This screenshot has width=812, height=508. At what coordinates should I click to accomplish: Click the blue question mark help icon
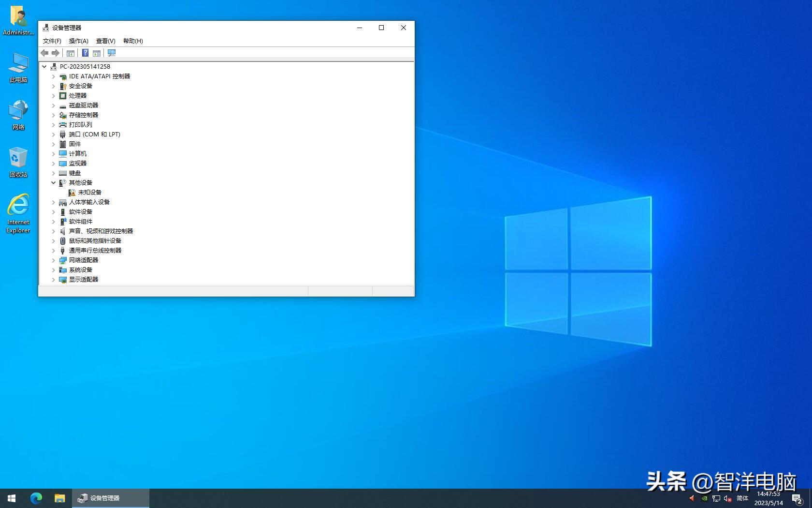point(85,53)
